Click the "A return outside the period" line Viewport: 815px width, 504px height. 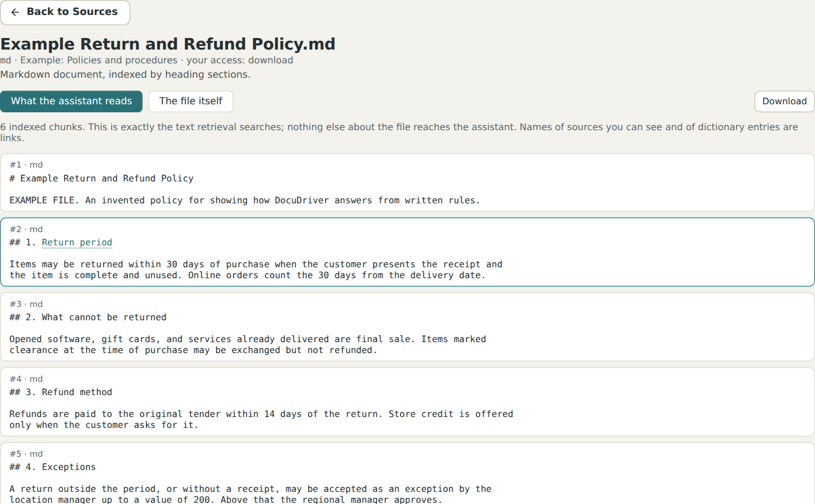(251, 489)
